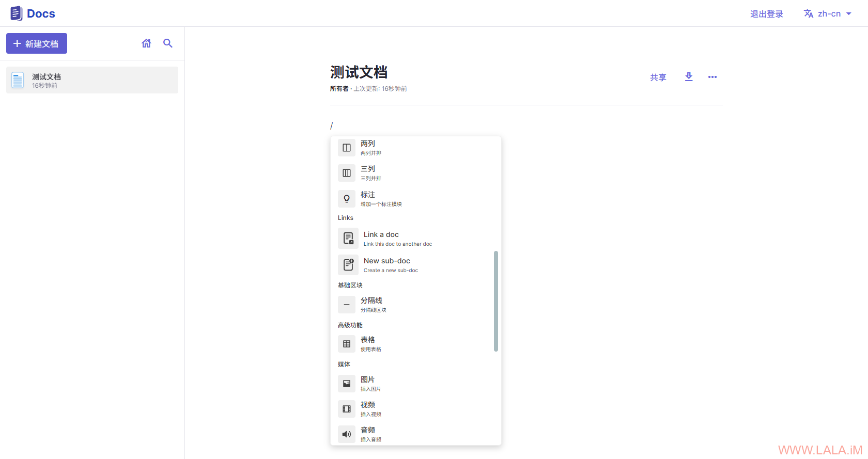
Task: Open the search magnifier icon
Action: coord(168,43)
